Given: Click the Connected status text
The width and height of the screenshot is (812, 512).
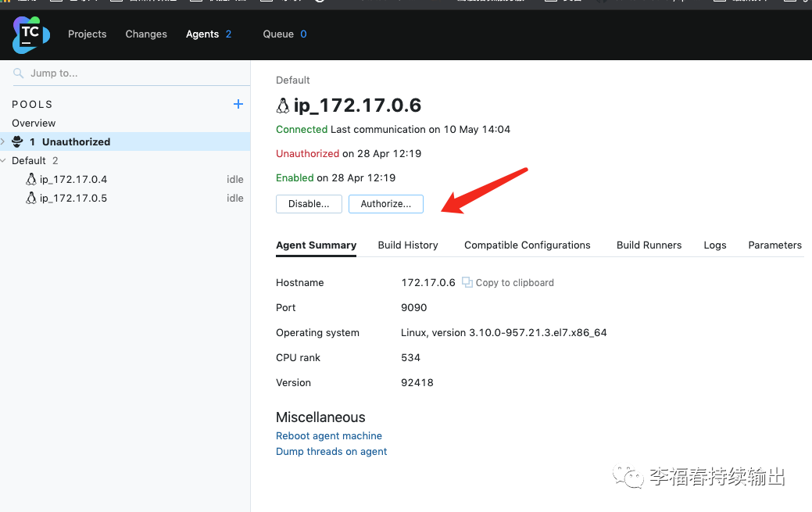Looking at the screenshot, I should click(x=302, y=130).
